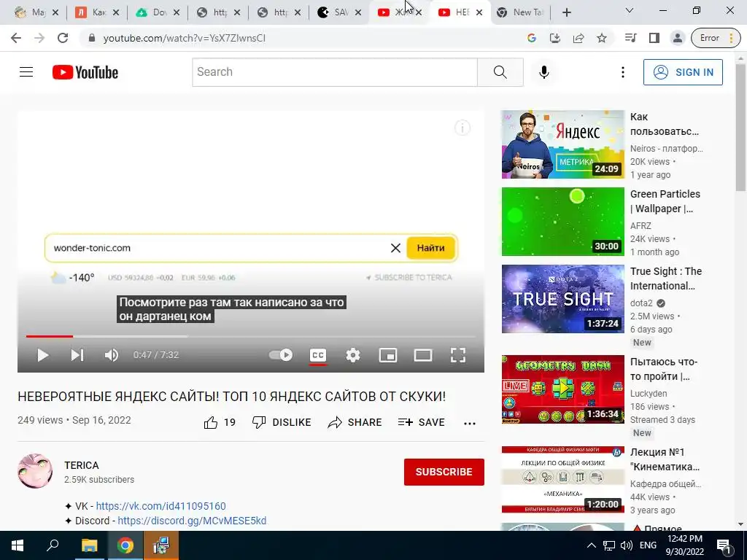Viewport: 747px width, 560px height.
Task: Click install app icon in address bar
Action: (x=555, y=38)
